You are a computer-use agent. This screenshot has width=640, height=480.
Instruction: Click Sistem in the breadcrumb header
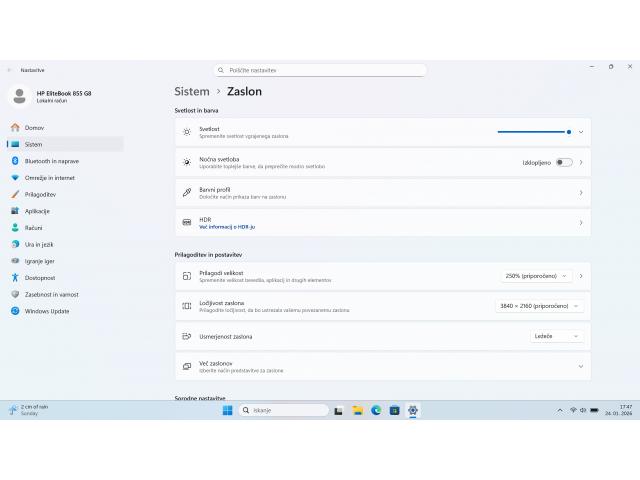[192, 91]
